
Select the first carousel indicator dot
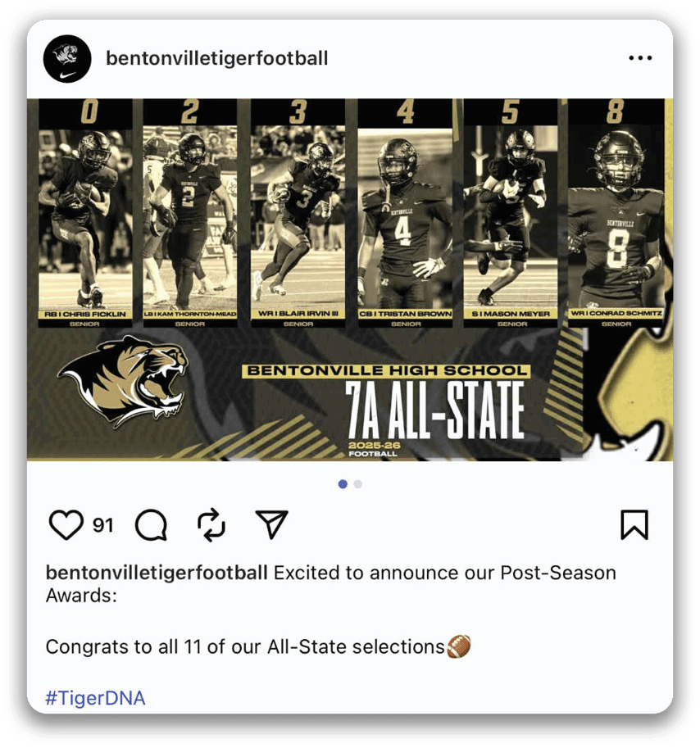coord(343,484)
